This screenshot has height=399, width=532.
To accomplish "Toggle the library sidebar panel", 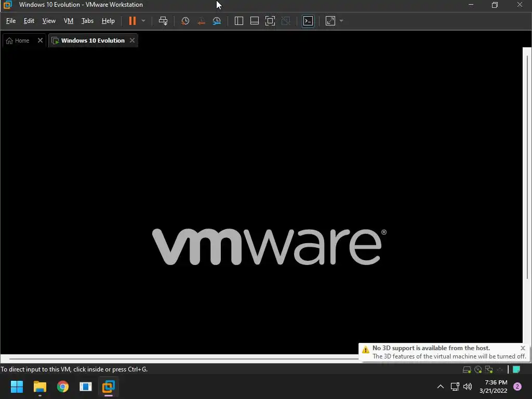I will (239, 21).
